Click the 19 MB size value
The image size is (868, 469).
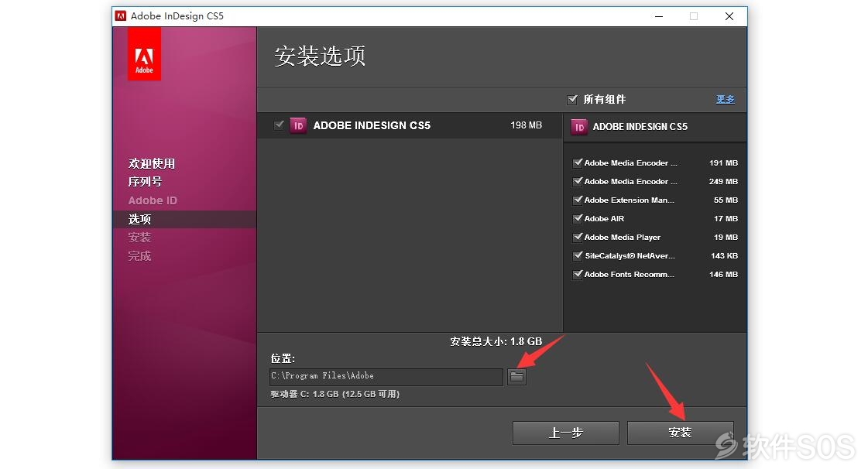tap(726, 237)
